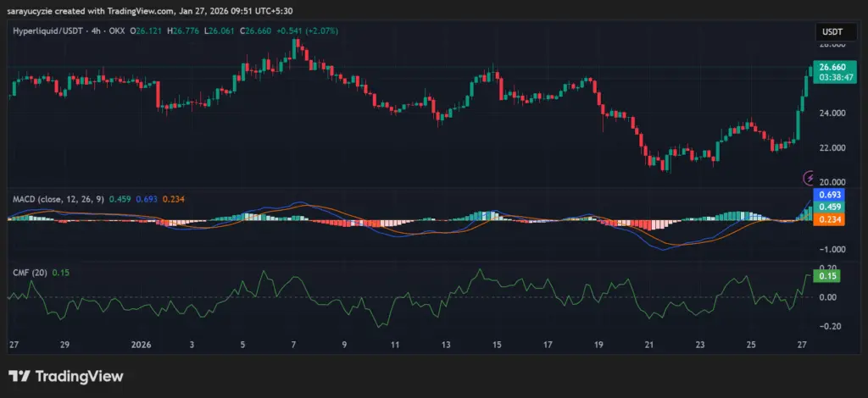The width and height of the screenshot is (868, 398).
Task: Click the date 21 on time axis
Action: 649,345
